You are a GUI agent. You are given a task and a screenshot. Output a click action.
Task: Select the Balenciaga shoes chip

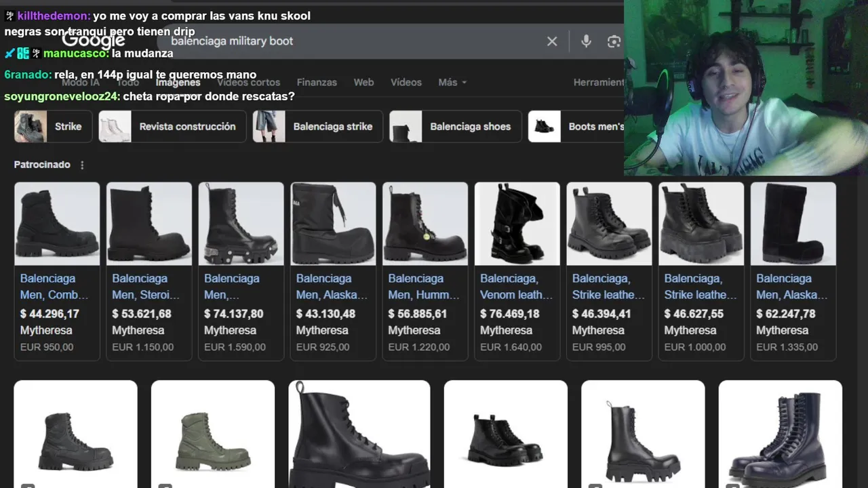coord(455,126)
